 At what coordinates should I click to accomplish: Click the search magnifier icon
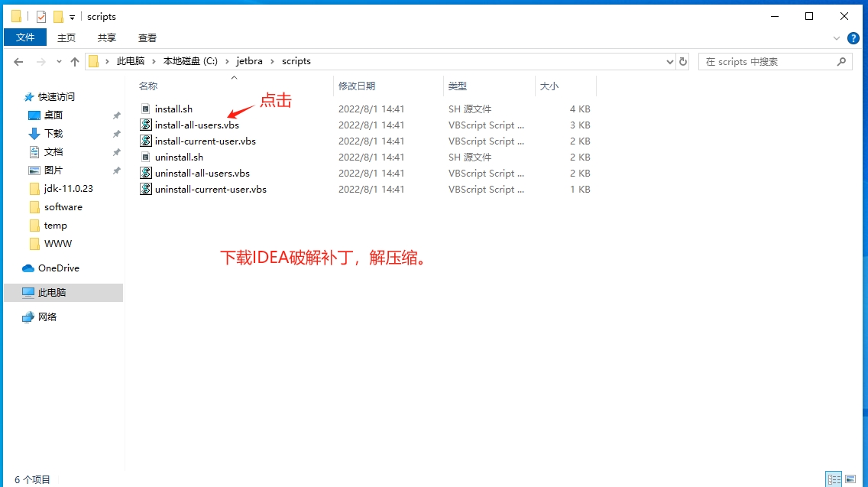click(841, 61)
